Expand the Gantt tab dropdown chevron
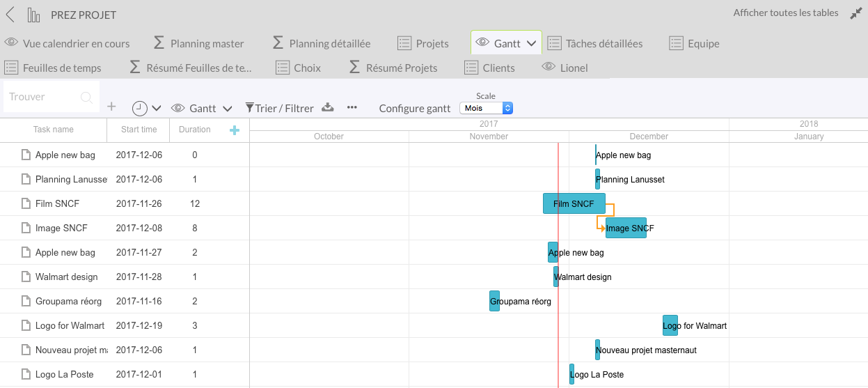 (x=532, y=43)
